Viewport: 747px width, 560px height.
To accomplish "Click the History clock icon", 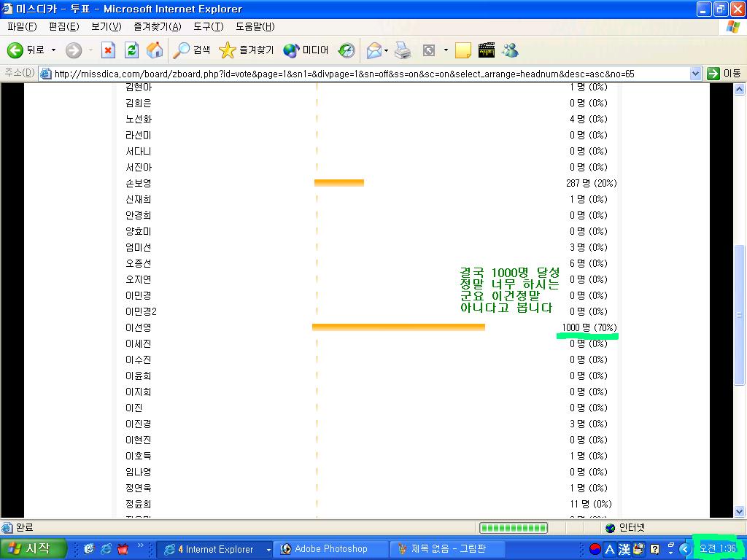I will (347, 50).
